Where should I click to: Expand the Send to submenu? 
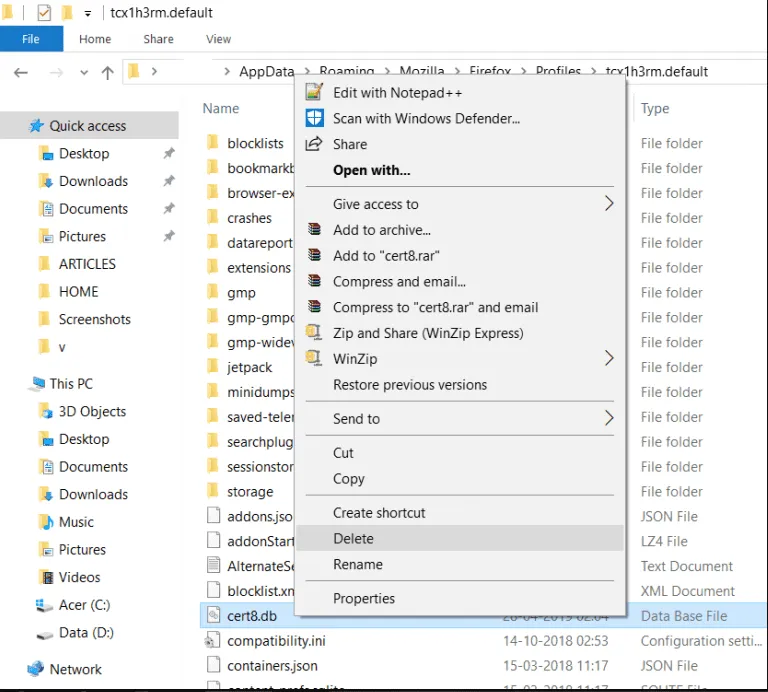pyautogui.click(x=608, y=418)
